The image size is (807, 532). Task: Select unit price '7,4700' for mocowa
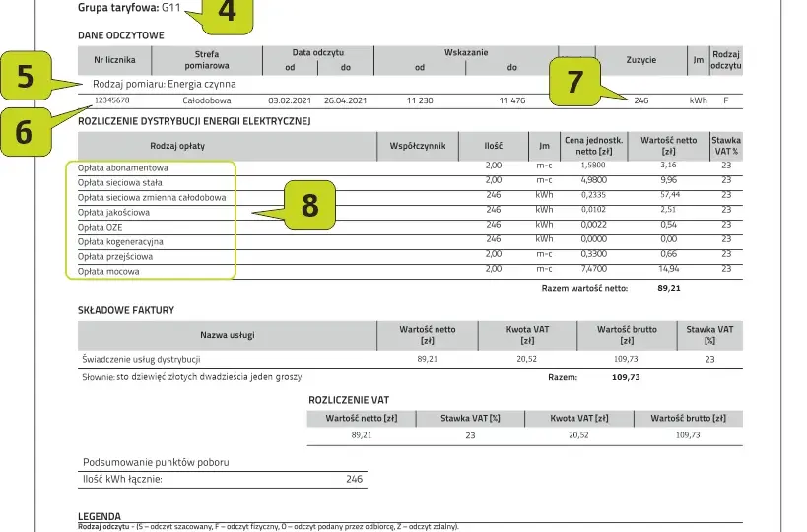coord(594,269)
